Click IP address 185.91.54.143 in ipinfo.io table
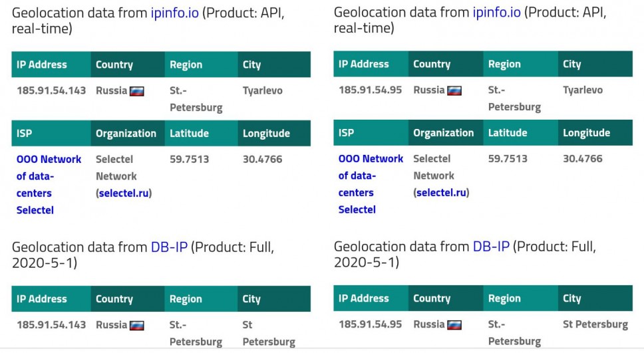This screenshot has width=644, height=353. [51, 90]
